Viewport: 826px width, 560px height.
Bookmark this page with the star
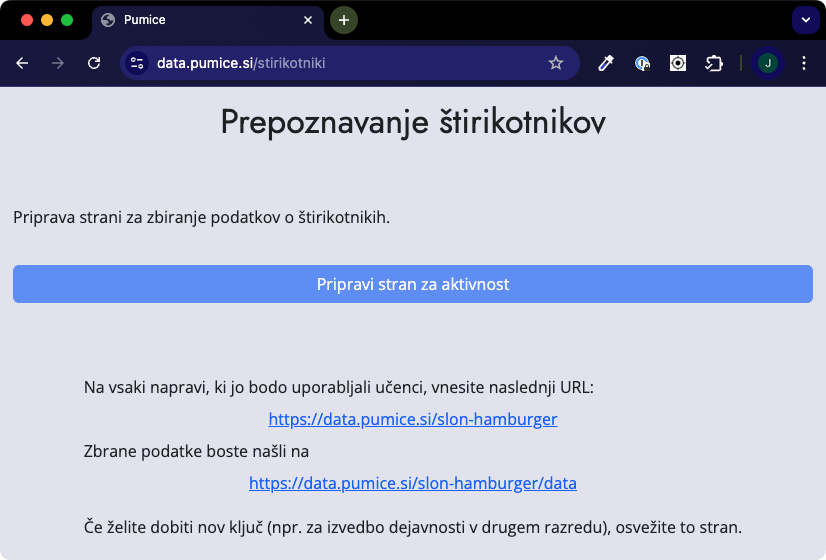click(556, 63)
